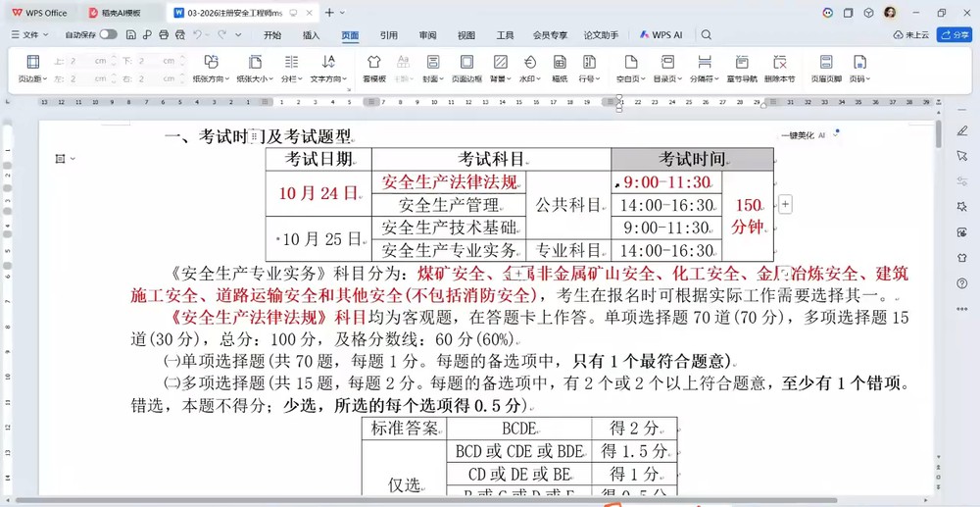Switch to the 开始 ribbon tab
This screenshot has height=507, width=980.
(x=272, y=35)
